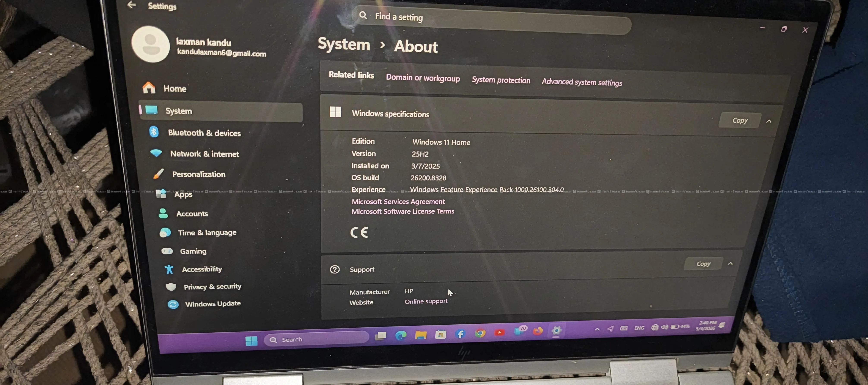The height and width of the screenshot is (385, 868).
Task: Open the Facebook taskbar icon
Action: (460, 334)
